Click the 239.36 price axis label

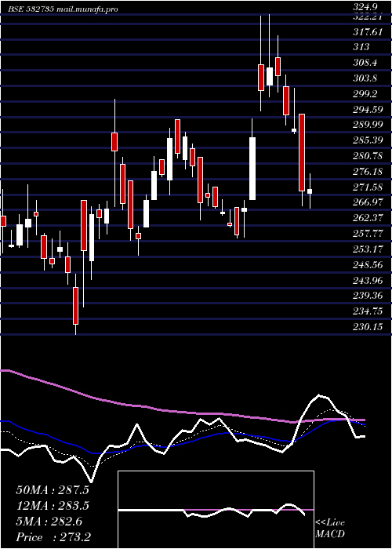(368, 296)
